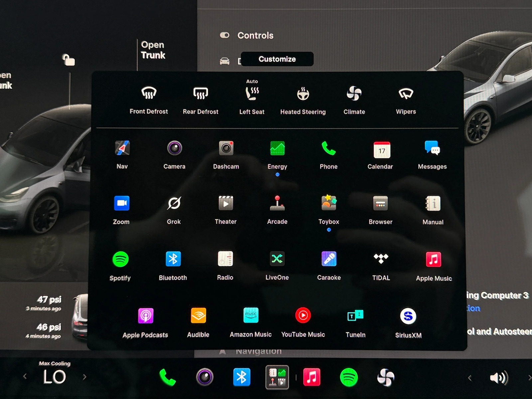Viewport: 532px width, 399px height.
Task: Tap the Open Trunk button
Action: pos(153,50)
